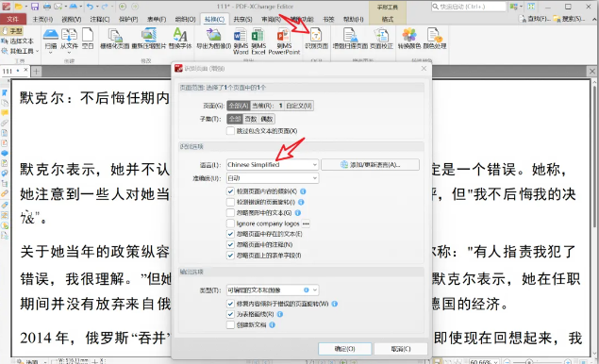Click the OCR recognize pages icon
599x364 pixels.
316,39
